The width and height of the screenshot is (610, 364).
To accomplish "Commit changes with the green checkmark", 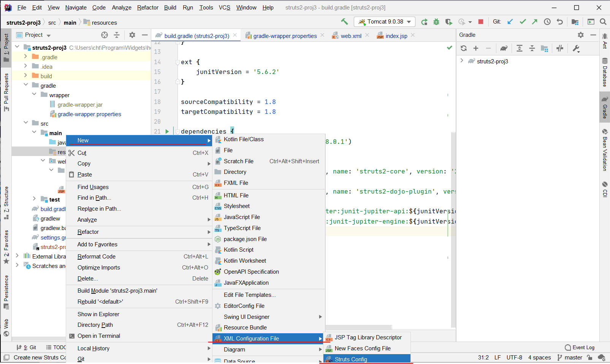I will (x=523, y=22).
